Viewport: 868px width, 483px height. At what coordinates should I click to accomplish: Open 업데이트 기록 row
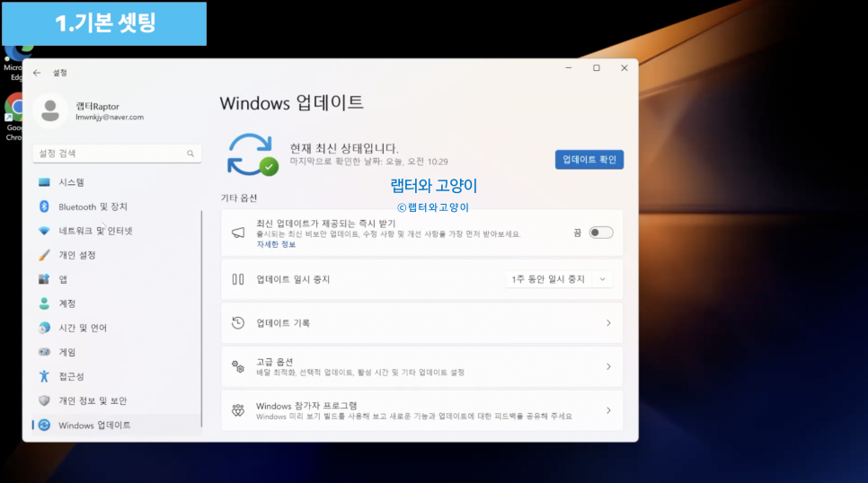pos(421,322)
